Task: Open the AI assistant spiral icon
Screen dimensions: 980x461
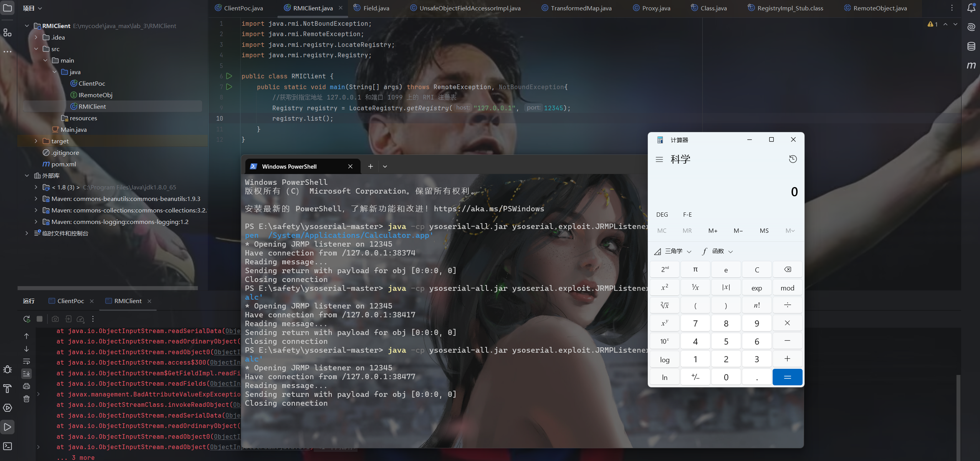Action: click(x=971, y=27)
